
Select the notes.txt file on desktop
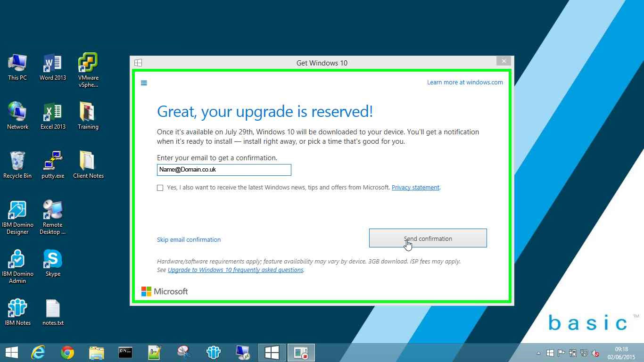pyautogui.click(x=53, y=312)
